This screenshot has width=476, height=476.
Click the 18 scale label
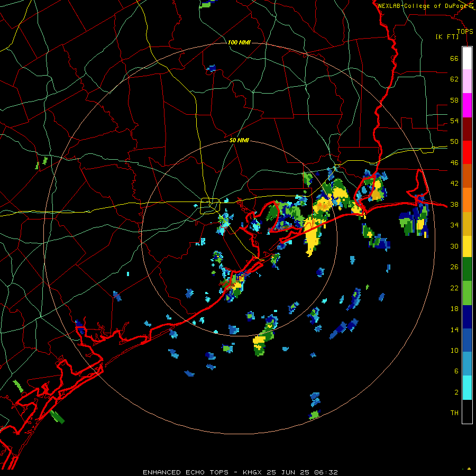pos(454,309)
